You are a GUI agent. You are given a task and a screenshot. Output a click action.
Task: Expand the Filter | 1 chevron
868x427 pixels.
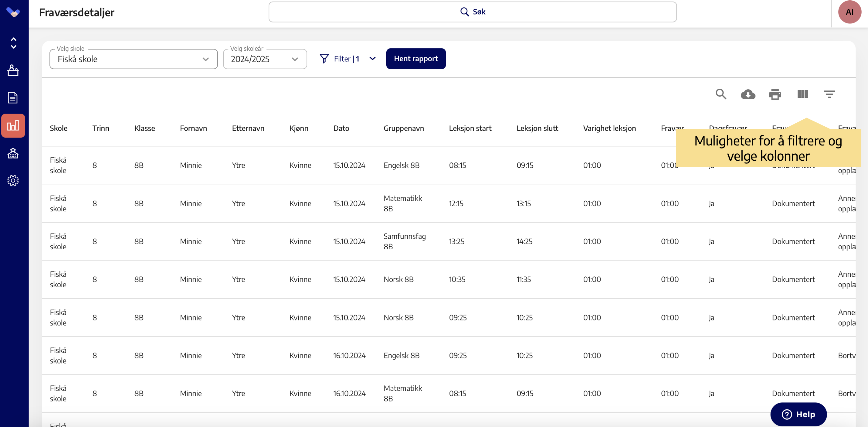pyautogui.click(x=372, y=59)
